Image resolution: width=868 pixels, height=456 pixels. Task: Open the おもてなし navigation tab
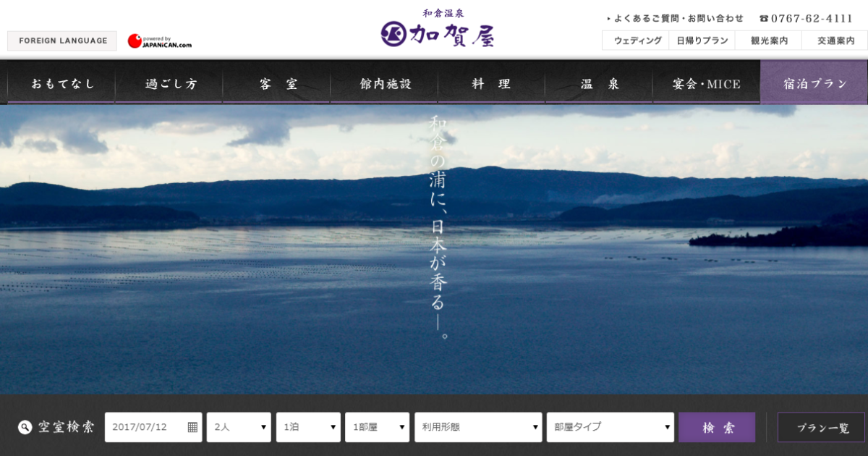(61, 83)
